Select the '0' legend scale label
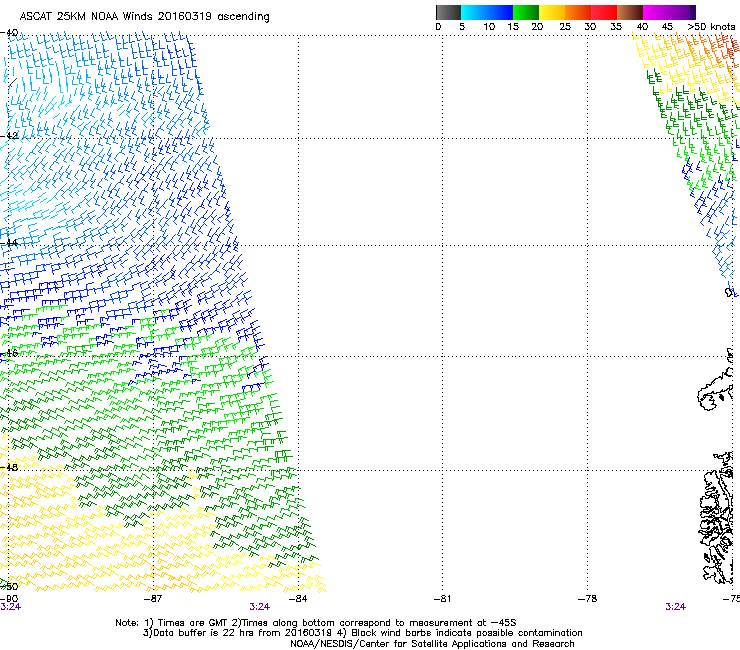Viewport: 740px width, 650px height. (438, 26)
